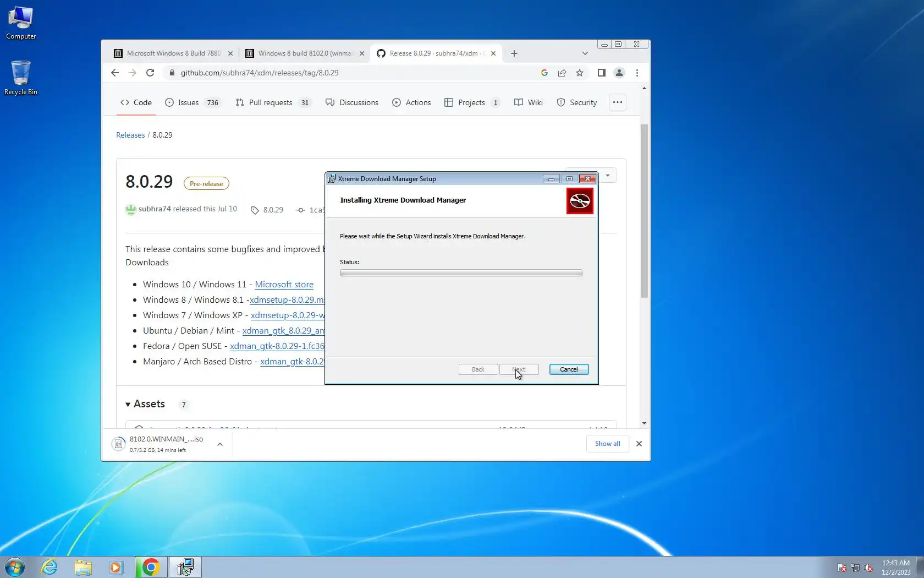Image resolution: width=924 pixels, height=578 pixels.
Task: Open Chrome profile avatar menu
Action: pyautogui.click(x=619, y=73)
